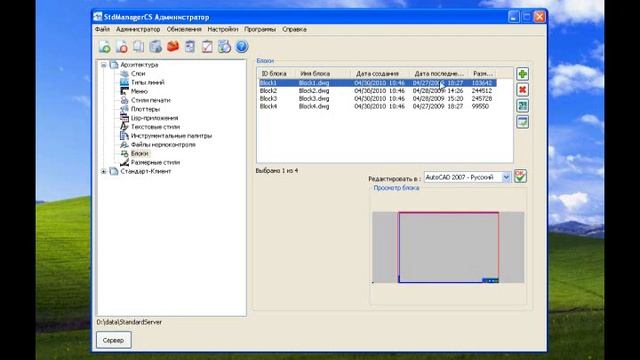
Task: Select the Стандарт-Клиент tree item
Action: pyautogui.click(x=146, y=171)
